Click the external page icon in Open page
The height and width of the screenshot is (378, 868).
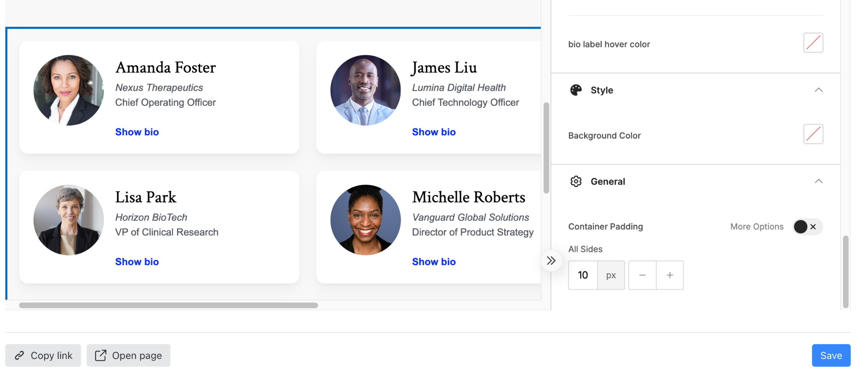pyautogui.click(x=100, y=356)
